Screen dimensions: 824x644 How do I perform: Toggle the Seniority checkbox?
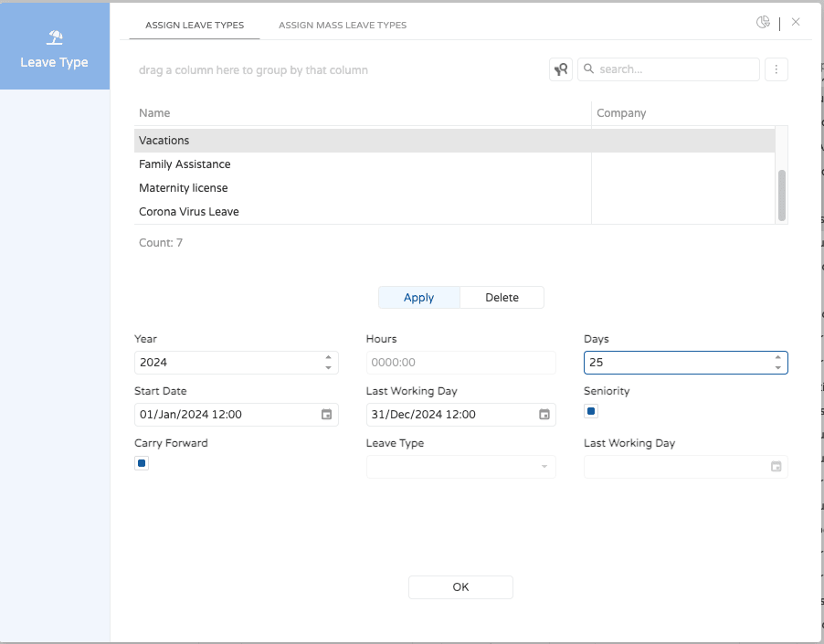click(x=591, y=411)
